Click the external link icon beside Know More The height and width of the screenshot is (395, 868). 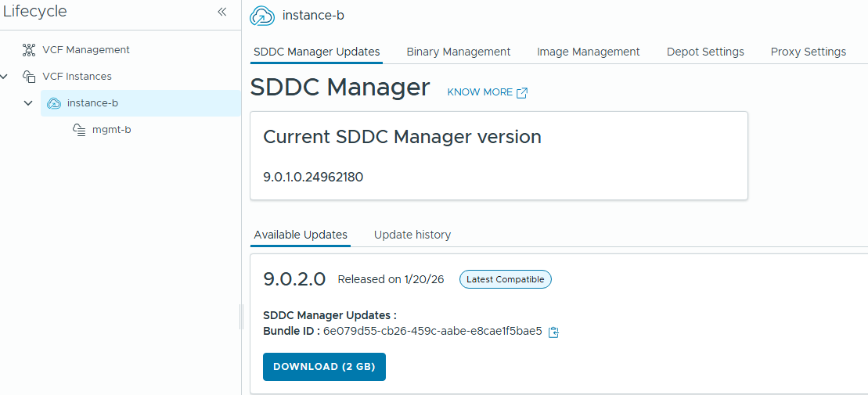(522, 92)
